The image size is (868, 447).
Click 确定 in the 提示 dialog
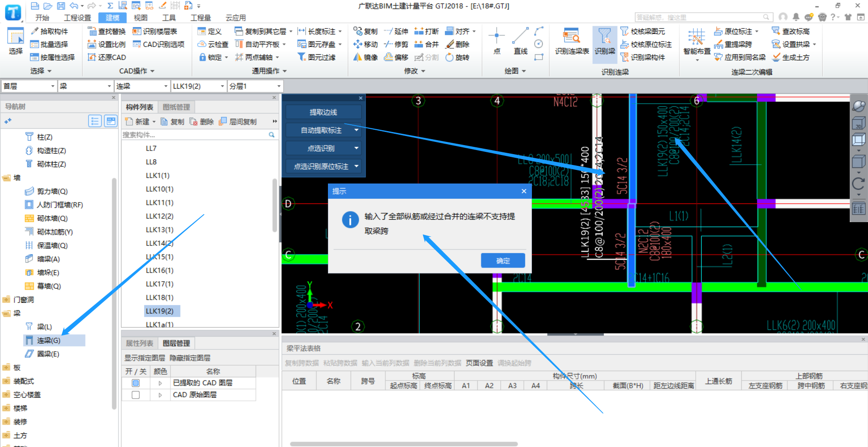[x=503, y=261]
